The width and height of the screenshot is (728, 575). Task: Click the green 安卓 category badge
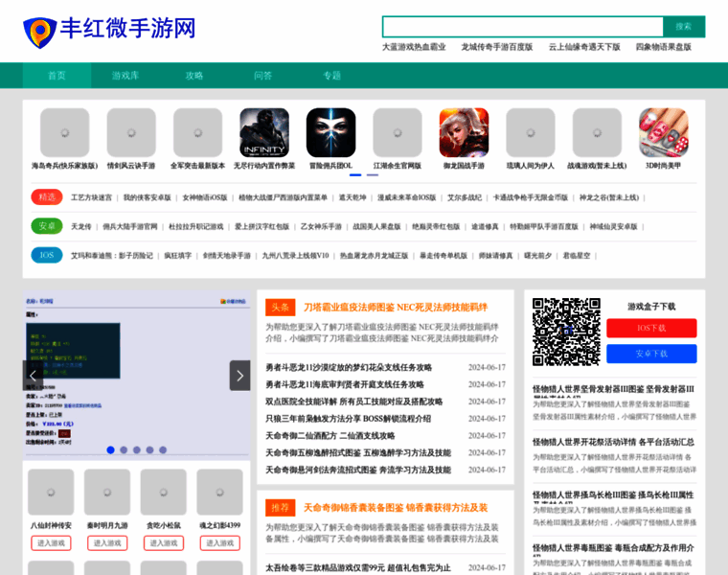click(47, 226)
